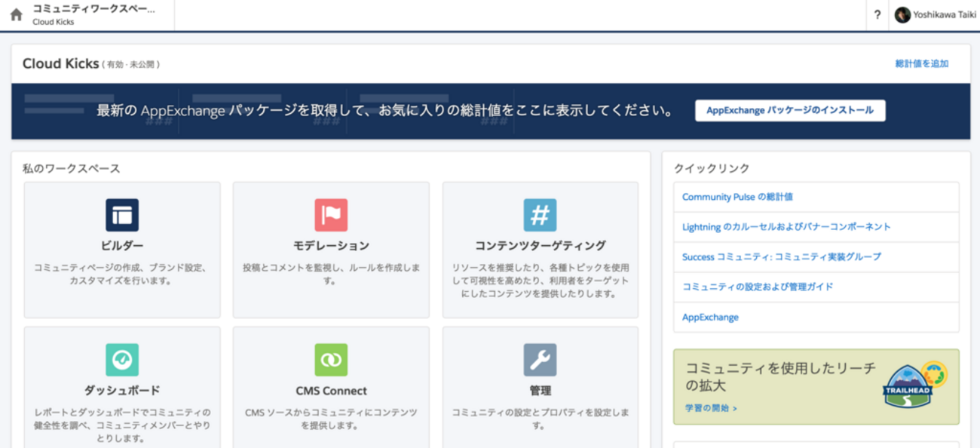Select the 管理 tile title
Screen dimensions: 980x448
(540, 391)
